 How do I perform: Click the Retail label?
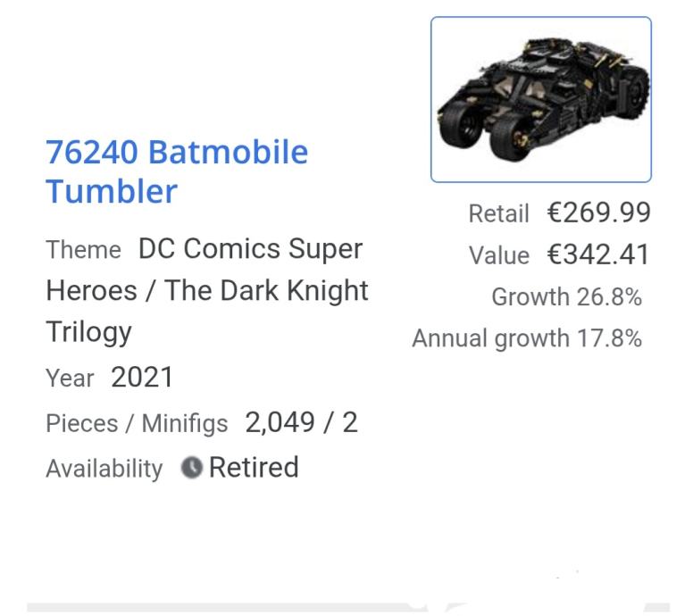(498, 214)
